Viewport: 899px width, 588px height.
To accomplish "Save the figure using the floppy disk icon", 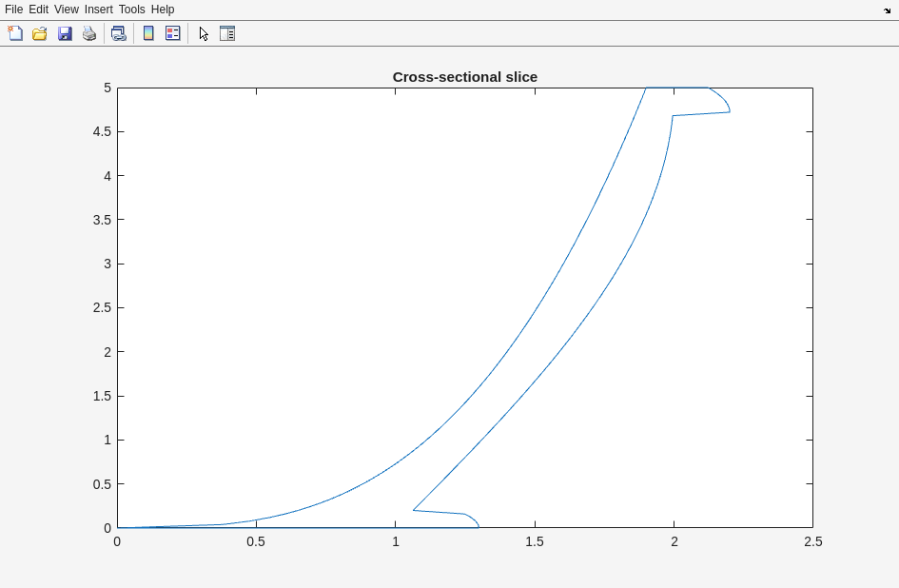I will [65, 33].
